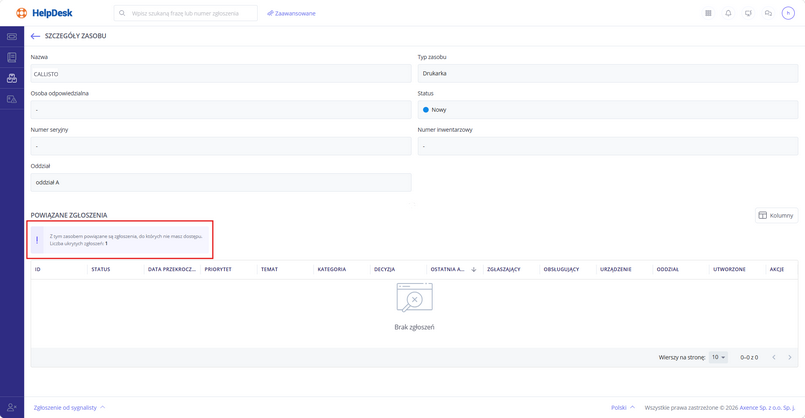Open chat messages icon
Screen dimensions: 805x418
point(768,13)
